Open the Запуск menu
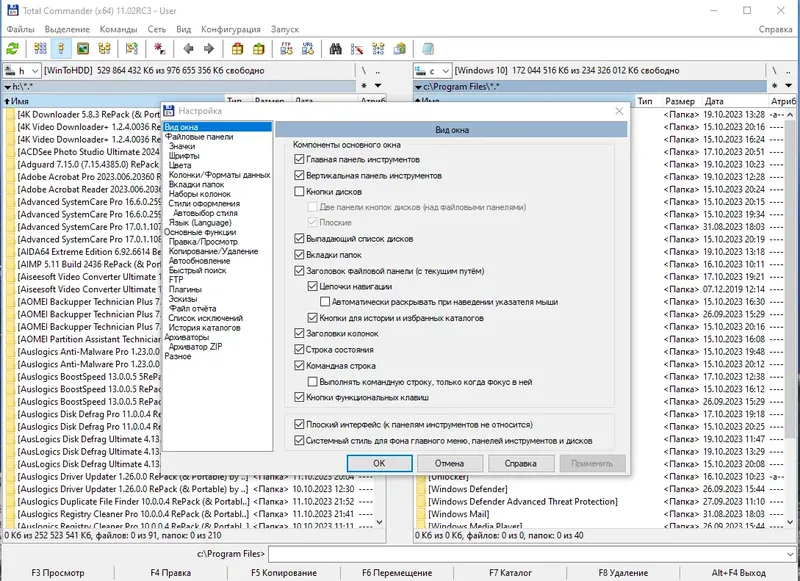Image resolution: width=800 pixels, height=581 pixels. (x=285, y=29)
